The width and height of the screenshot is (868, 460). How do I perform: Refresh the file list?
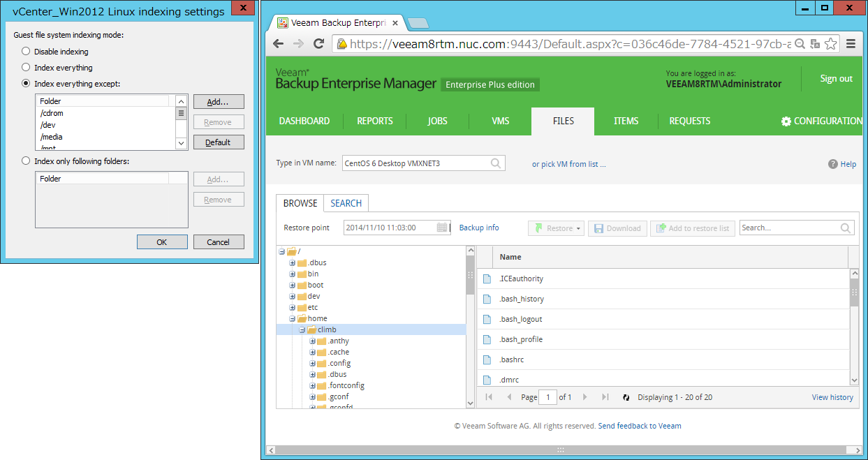(626, 397)
